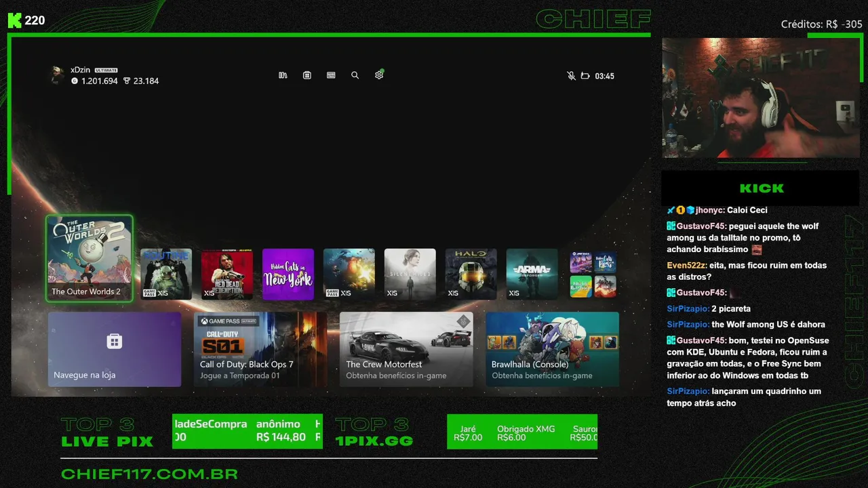Open Call of Duty: Black Ops 7 card

click(260, 349)
